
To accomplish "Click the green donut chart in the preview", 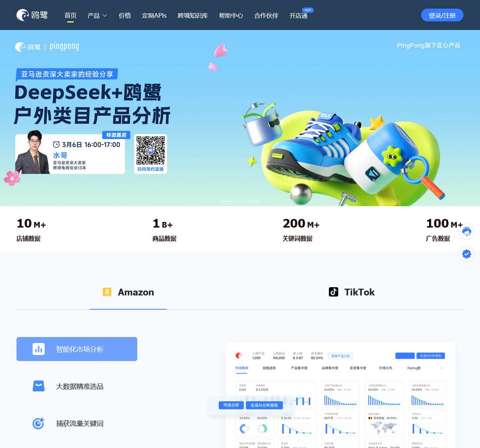I will click(262, 428).
